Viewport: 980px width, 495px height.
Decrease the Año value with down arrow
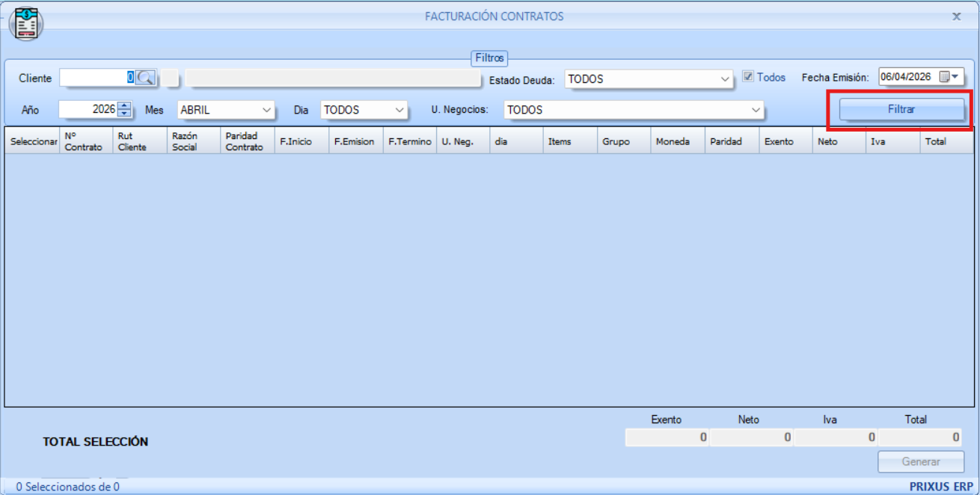(124, 114)
